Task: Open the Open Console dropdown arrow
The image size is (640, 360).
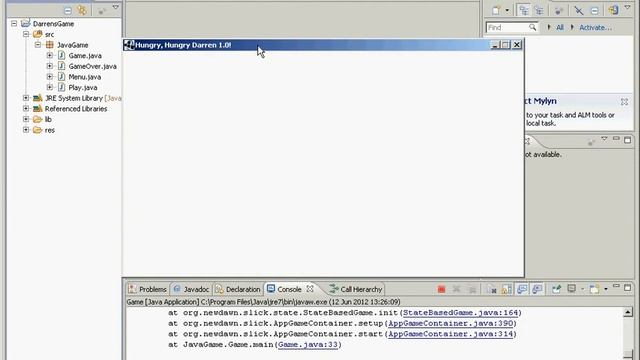Action: click(x=606, y=289)
